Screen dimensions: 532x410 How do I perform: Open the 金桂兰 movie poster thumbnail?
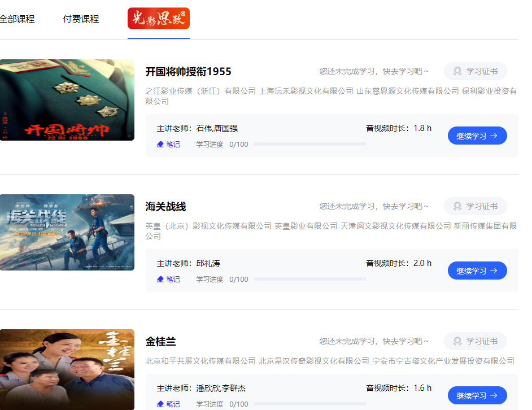pyautogui.click(x=67, y=369)
